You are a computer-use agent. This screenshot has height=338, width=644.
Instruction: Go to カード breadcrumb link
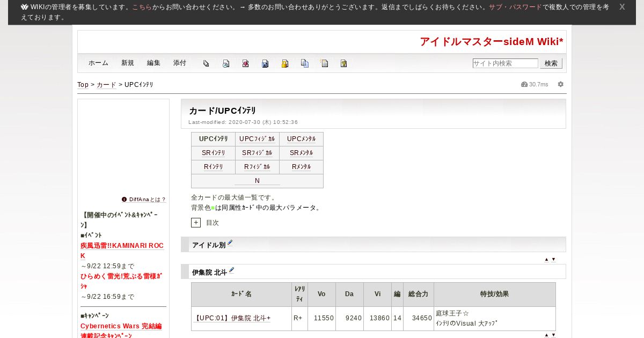pos(106,85)
